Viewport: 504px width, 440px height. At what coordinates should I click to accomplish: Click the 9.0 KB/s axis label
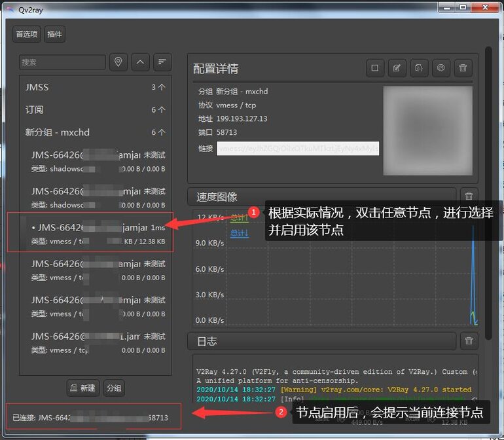tap(209, 243)
